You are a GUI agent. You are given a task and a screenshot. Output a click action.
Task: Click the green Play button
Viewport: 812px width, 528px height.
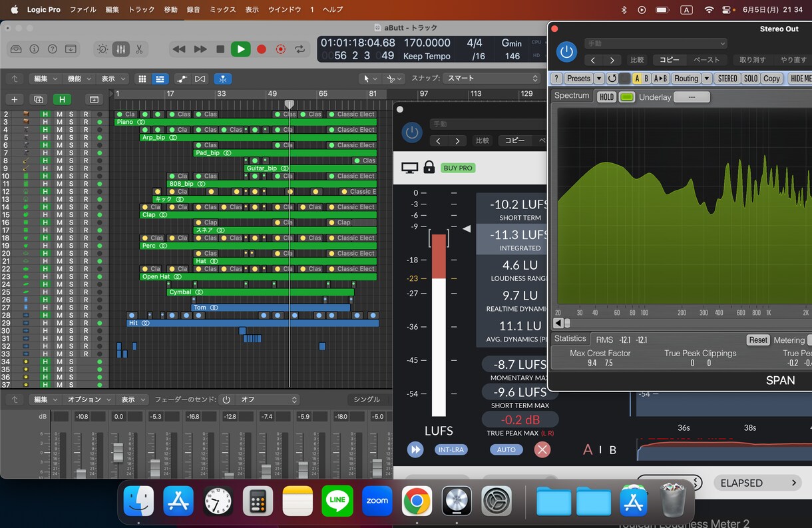pos(241,49)
